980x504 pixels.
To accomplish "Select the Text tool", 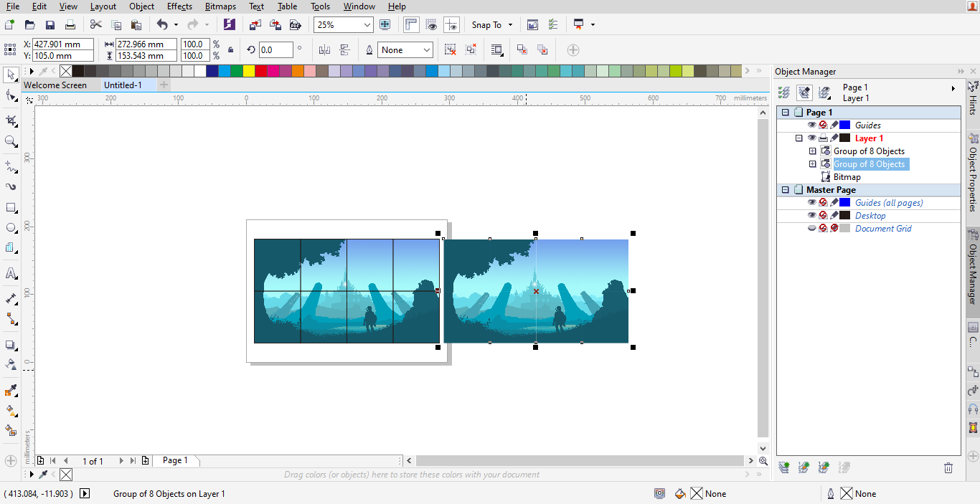I will [11, 273].
